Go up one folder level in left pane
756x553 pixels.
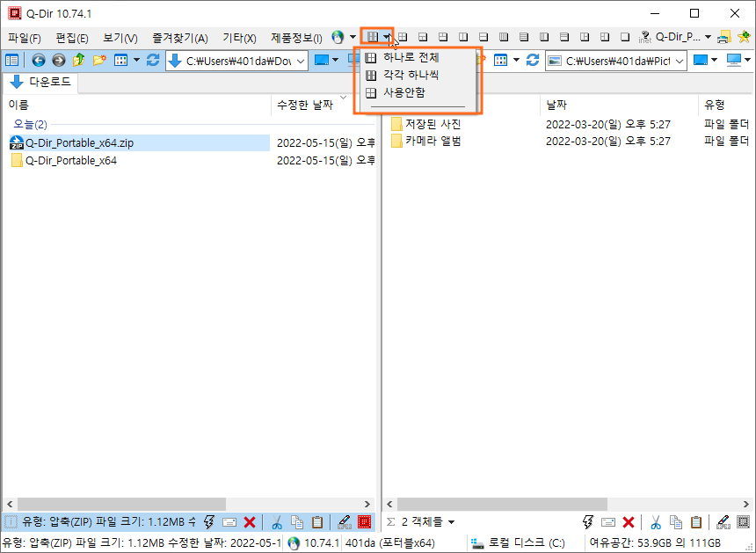[78, 61]
